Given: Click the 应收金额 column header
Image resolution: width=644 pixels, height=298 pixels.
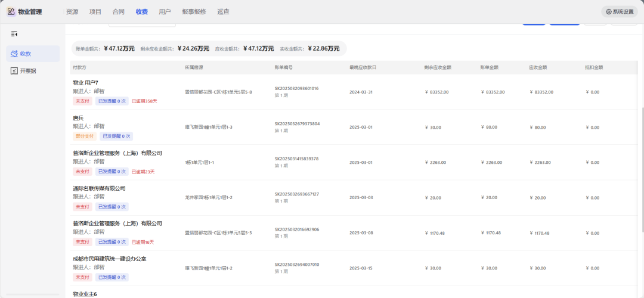Looking at the screenshot, I should [x=538, y=67].
